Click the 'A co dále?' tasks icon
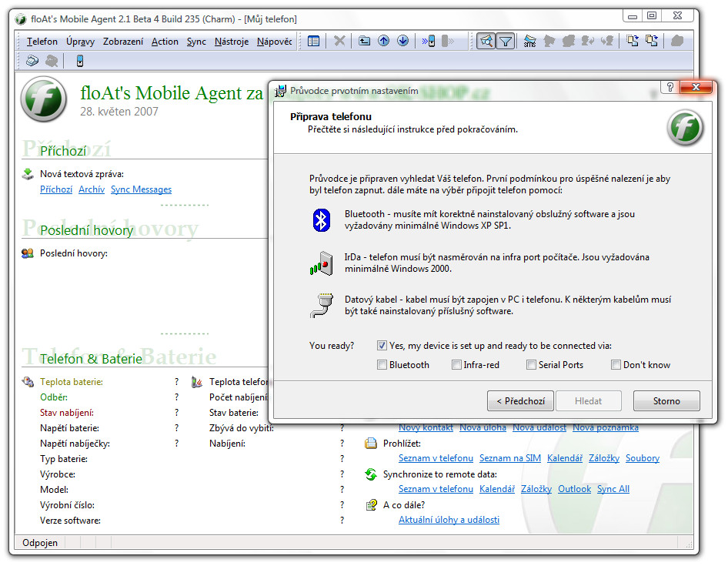Viewport: 728px width, 566px height. coord(371,505)
